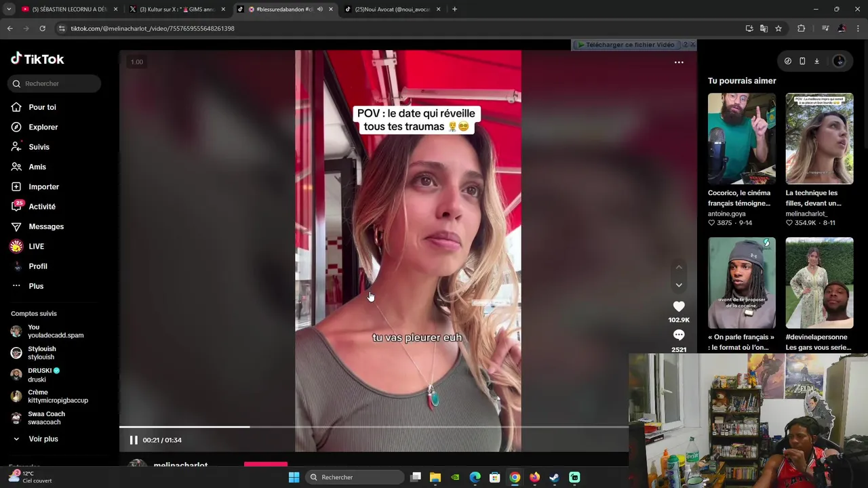Switch to the Kultur sur X tab
The image size is (868, 488).
tap(176, 9)
